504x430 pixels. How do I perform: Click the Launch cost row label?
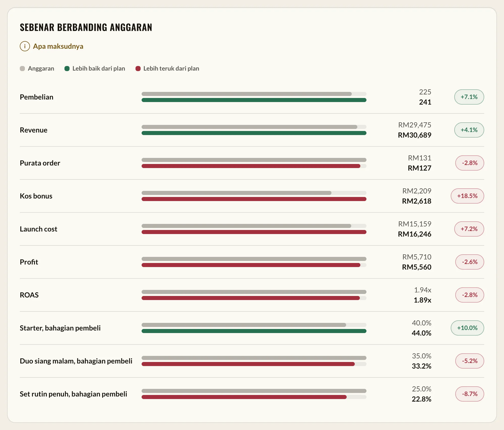(x=39, y=229)
